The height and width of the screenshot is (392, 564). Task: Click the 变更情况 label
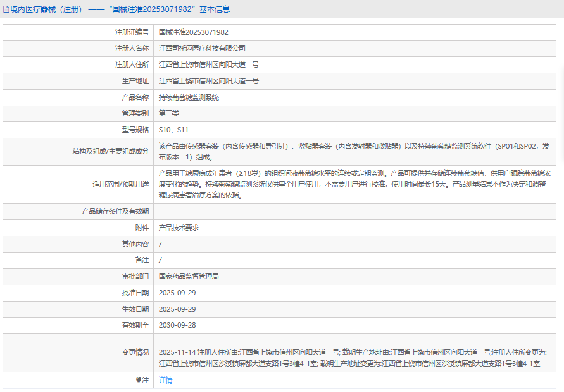tap(135, 352)
